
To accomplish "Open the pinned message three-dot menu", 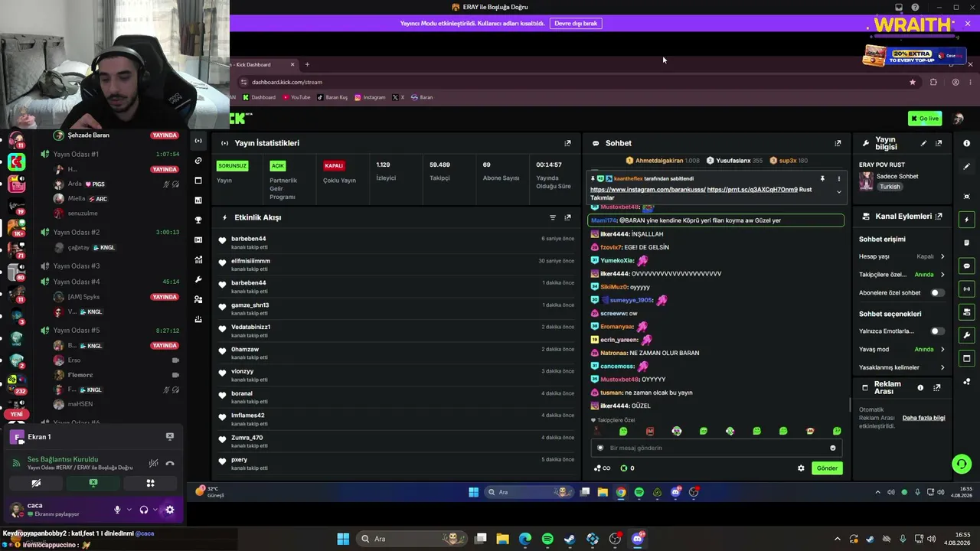I will point(838,178).
